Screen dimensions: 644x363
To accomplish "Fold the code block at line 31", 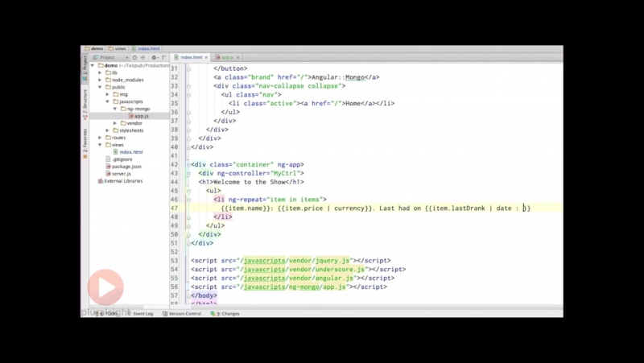I will coord(188,68).
